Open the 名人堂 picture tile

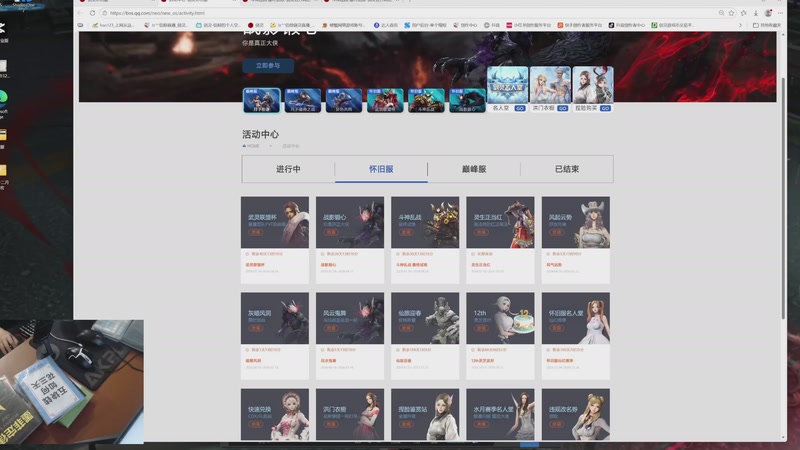click(x=507, y=85)
